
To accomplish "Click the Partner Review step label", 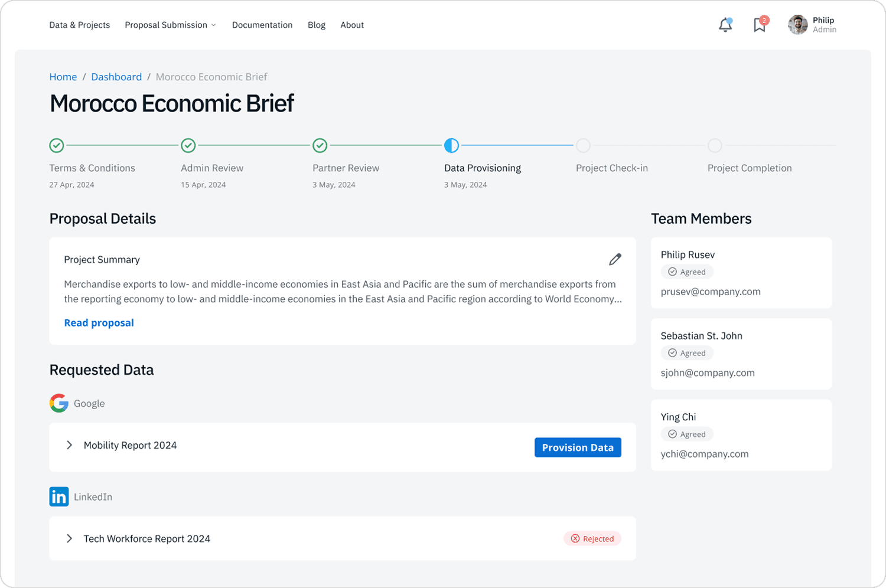I will (x=346, y=168).
